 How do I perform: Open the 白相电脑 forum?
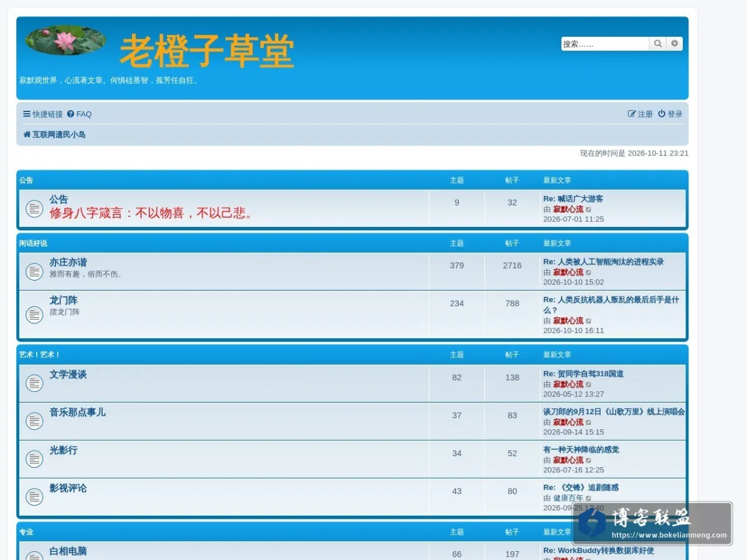(68, 551)
